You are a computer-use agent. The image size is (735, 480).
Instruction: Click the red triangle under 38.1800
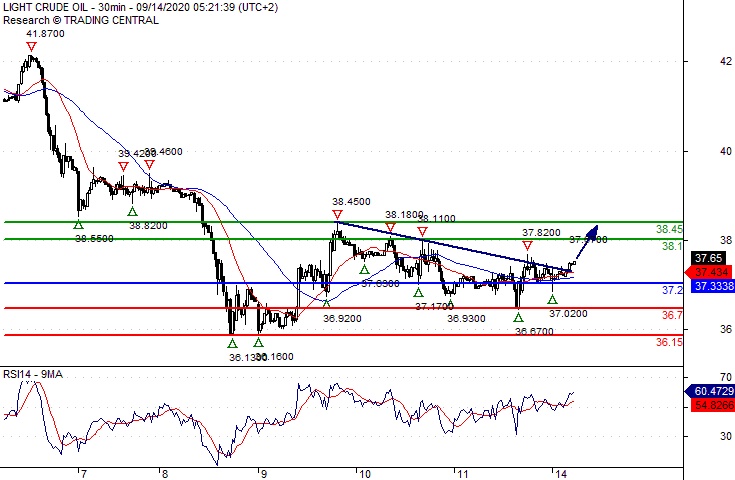pyautogui.click(x=390, y=228)
